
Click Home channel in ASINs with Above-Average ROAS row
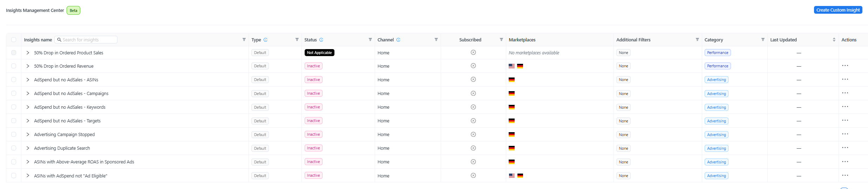384,162
